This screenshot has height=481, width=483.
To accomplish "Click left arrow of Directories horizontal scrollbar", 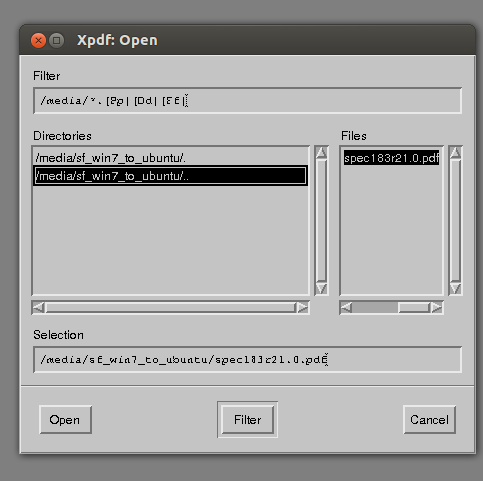I will [x=39, y=307].
